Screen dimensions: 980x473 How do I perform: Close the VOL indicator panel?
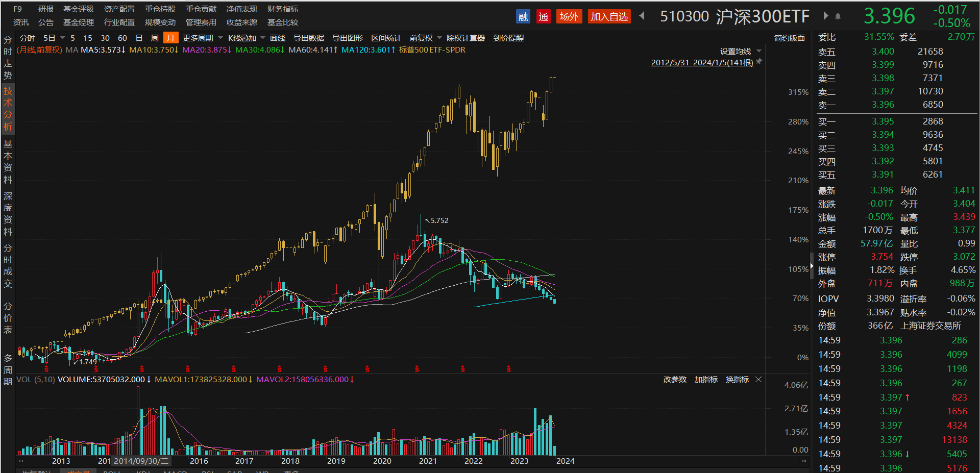point(758,379)
